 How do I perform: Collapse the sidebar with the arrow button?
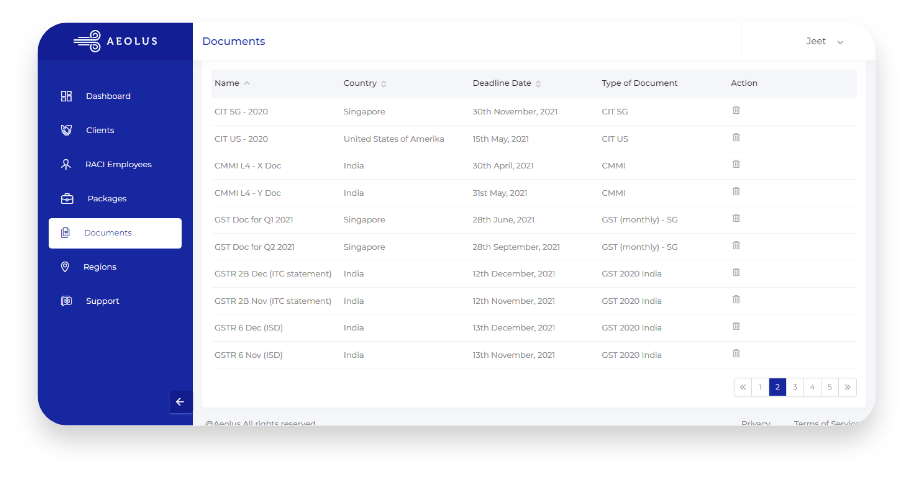(x=181, y=402)
